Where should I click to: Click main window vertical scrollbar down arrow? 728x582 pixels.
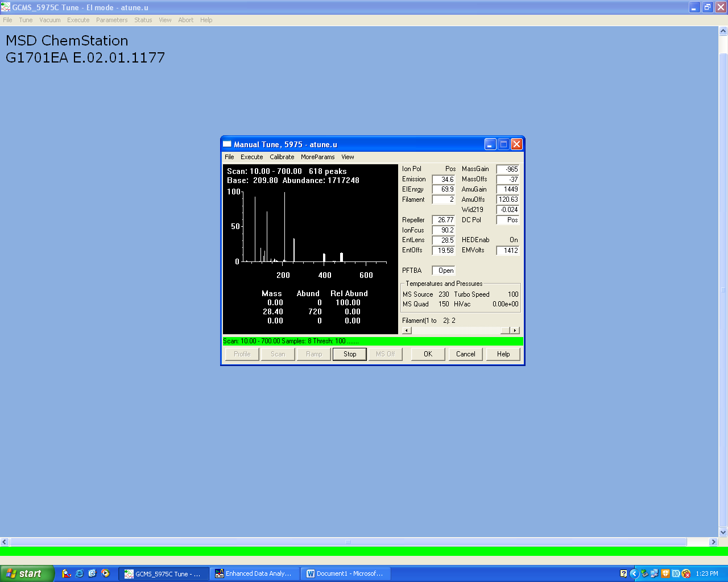pyautogui.click(x=723, y=533)
